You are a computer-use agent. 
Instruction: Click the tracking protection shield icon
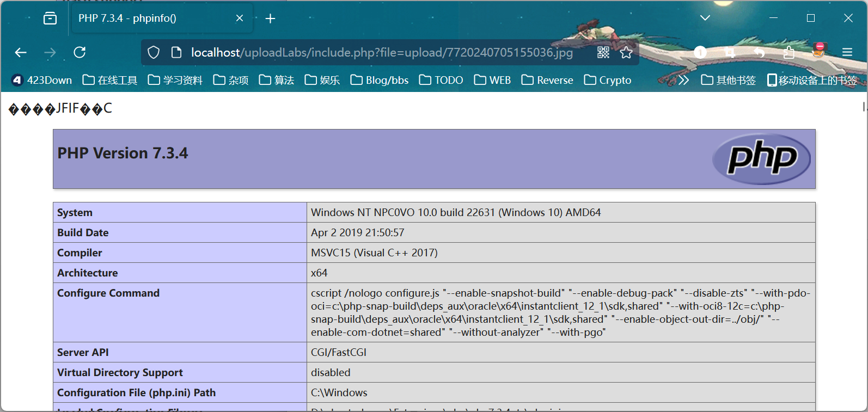point(154,52)
